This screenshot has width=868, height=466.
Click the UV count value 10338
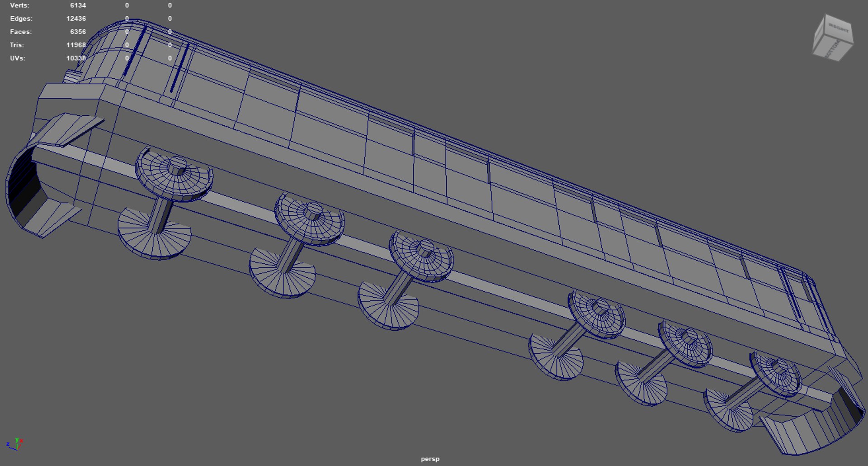point(76,58)
